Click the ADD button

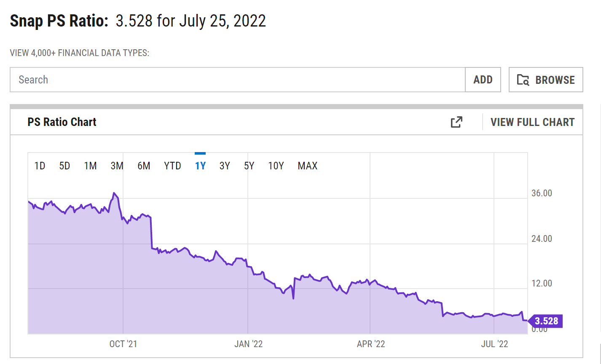pos(483,80)
